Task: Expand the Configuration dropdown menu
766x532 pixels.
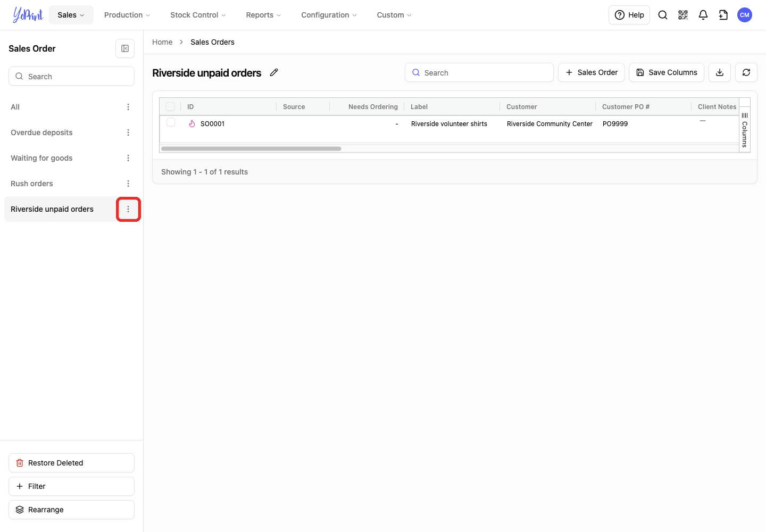Action: tap(329, 15)
